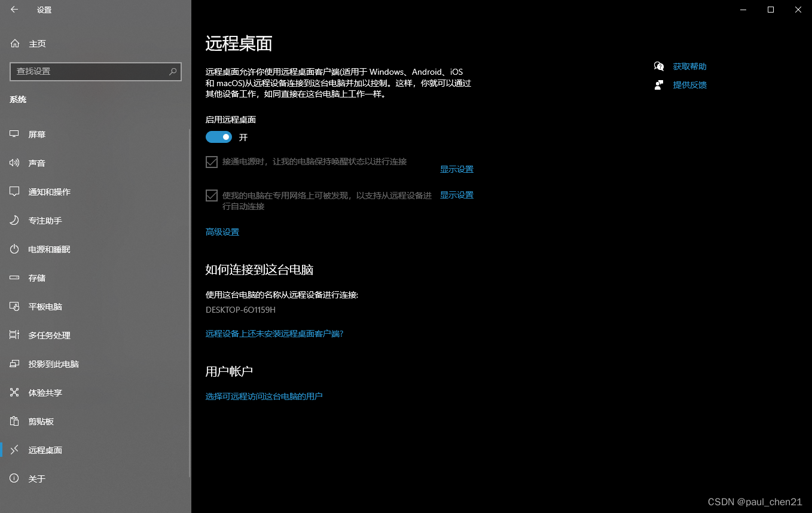Uncheck the keep-PC-awake connection checkbox
The image size is (812, 513).
212,161
